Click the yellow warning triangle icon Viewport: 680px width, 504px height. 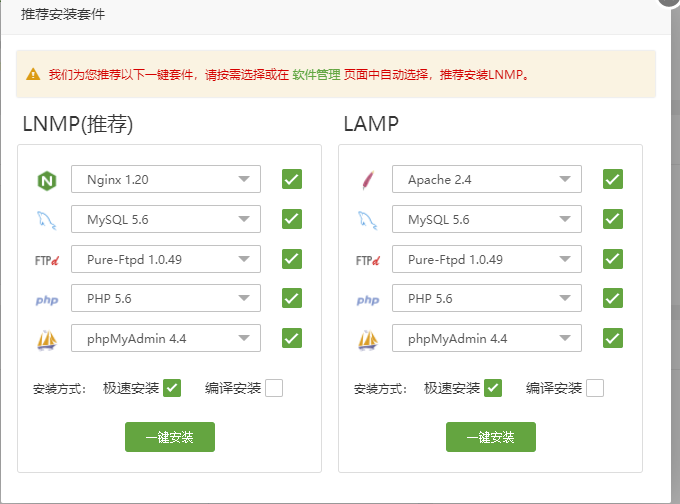tap(33, 74)
